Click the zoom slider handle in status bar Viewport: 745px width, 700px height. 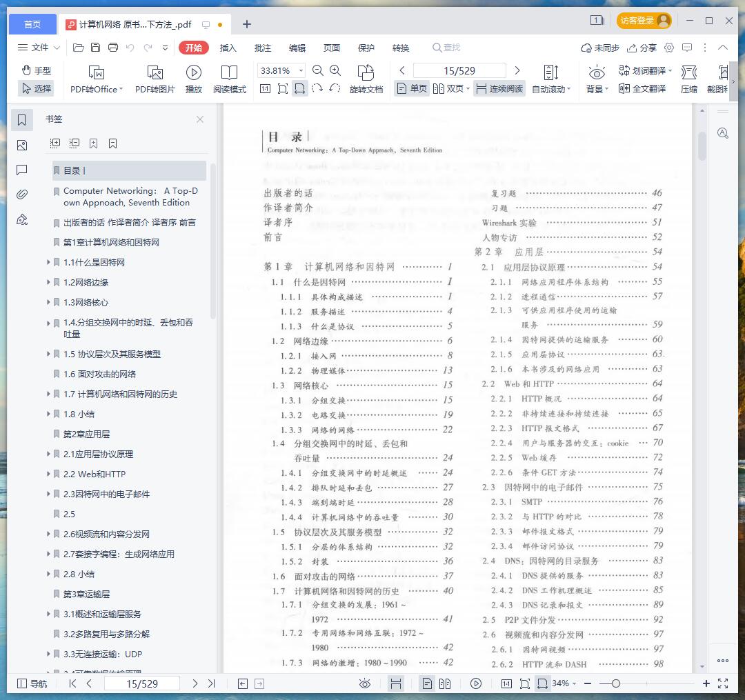pyautogui.click(x=616, y=683)
